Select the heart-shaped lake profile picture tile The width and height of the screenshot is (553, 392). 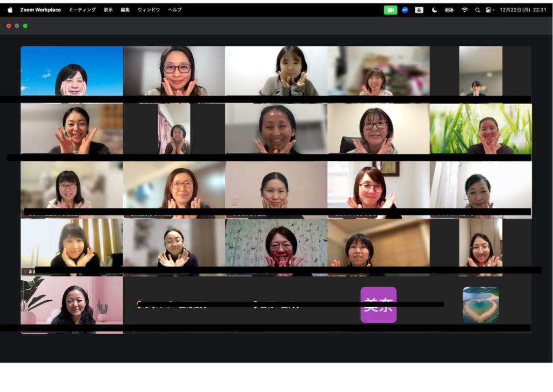tap(481, 305)
